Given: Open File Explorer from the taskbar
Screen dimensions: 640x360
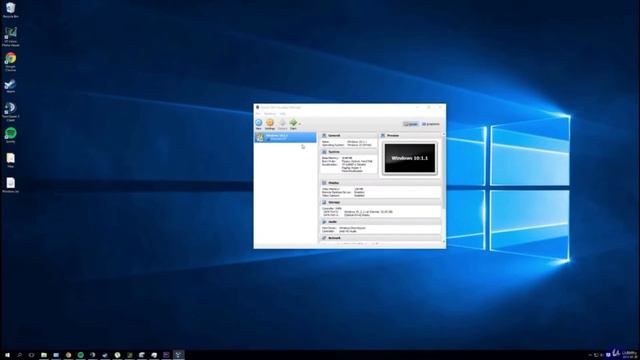Looking at the screenshot, I should 44,355.
